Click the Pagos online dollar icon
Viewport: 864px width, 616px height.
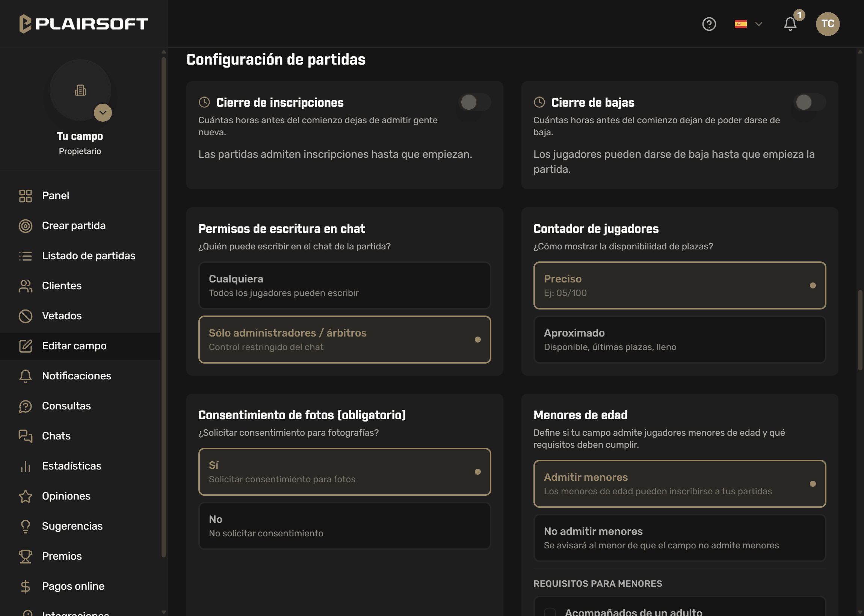click(x=26, y=586)
